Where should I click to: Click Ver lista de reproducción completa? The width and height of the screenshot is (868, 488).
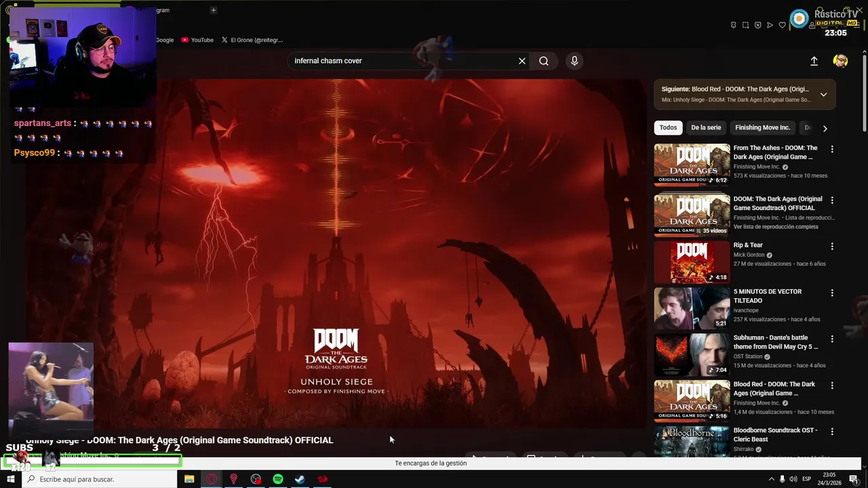pyautogui.click(x=776, y=227)
